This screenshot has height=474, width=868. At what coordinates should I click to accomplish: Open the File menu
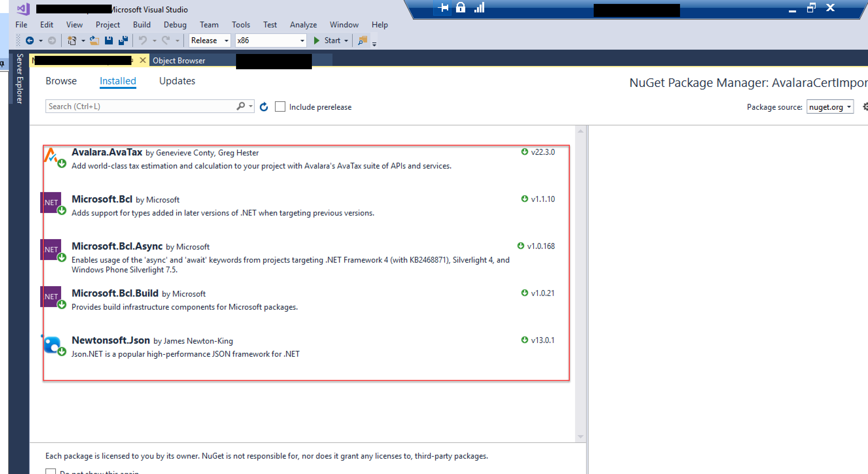[x=21, y=25]
